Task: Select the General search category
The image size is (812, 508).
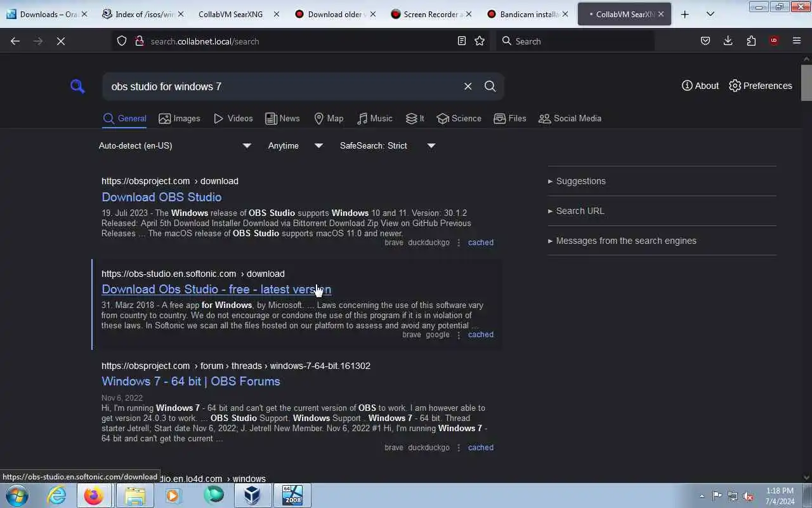Action: click(124, 118)
